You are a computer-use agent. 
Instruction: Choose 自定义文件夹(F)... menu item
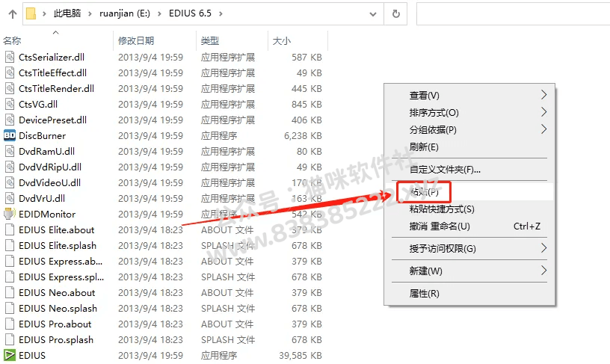tap(469, 170)
